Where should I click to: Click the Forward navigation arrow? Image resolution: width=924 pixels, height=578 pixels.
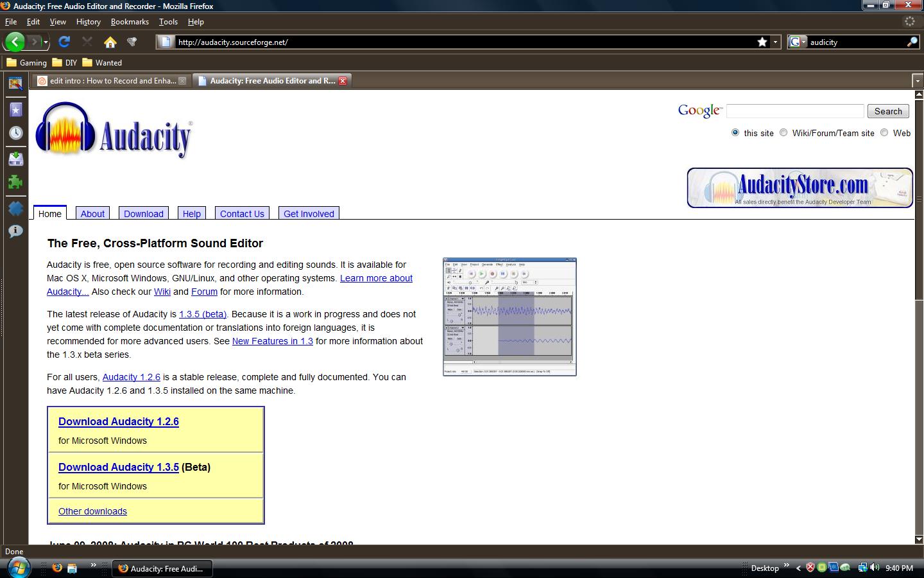[x=35, y=42]
